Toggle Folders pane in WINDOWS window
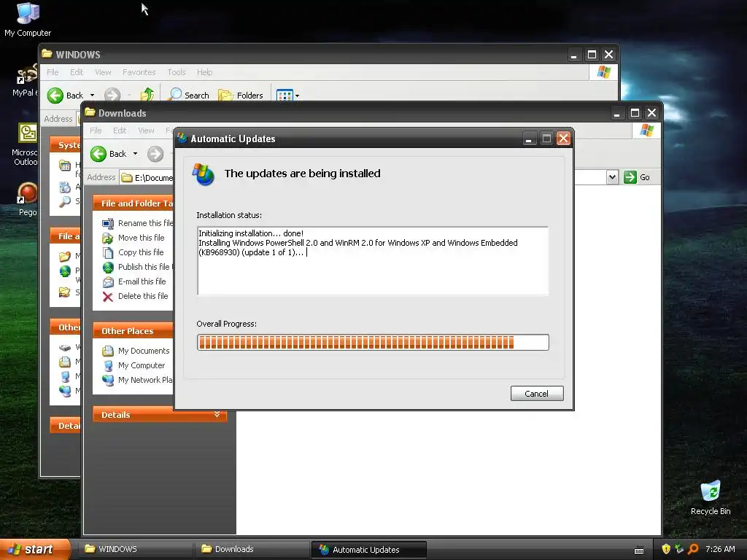 point(241,96)
